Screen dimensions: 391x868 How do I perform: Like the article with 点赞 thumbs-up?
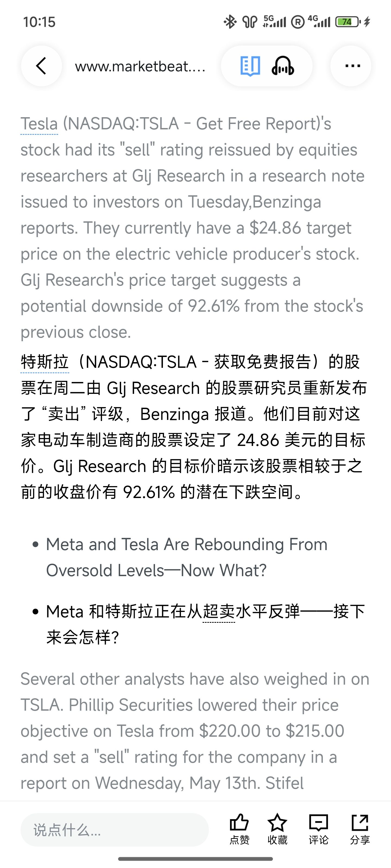239,829
